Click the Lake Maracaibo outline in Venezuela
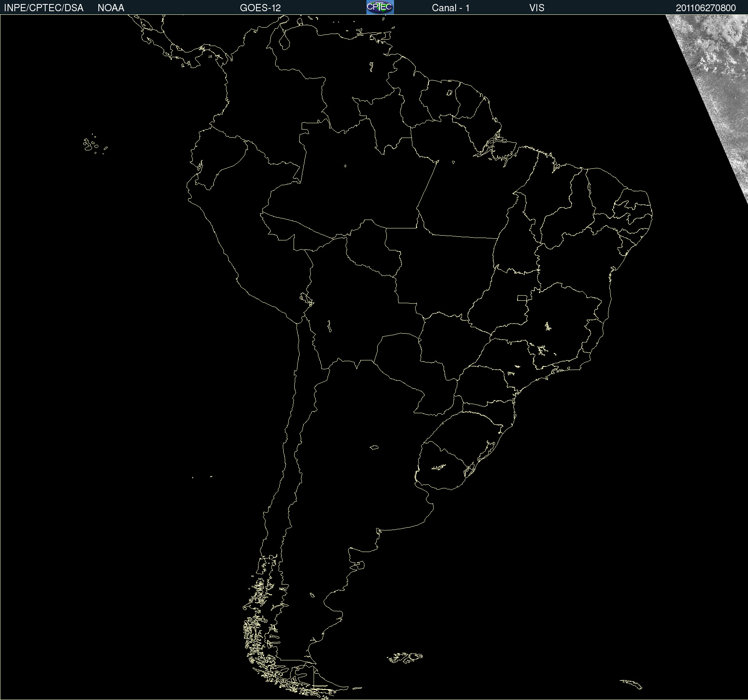The height and width of the screenshot is (700, 748). pos(284,41)
